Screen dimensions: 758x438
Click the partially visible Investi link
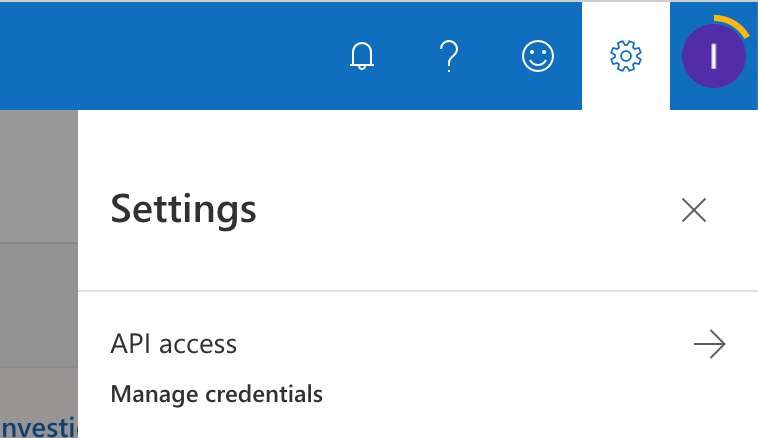click(38, 428)
